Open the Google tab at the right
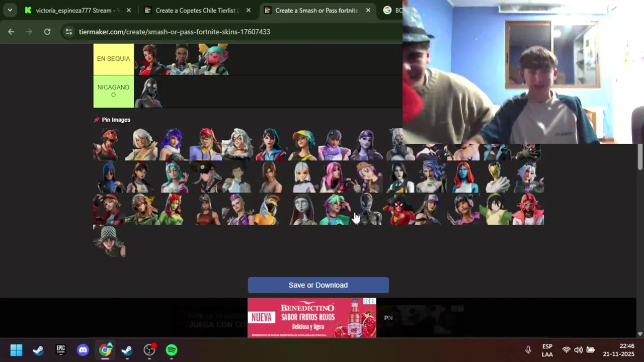This screenshot has height=362, width=644. [x=392, y=10]
